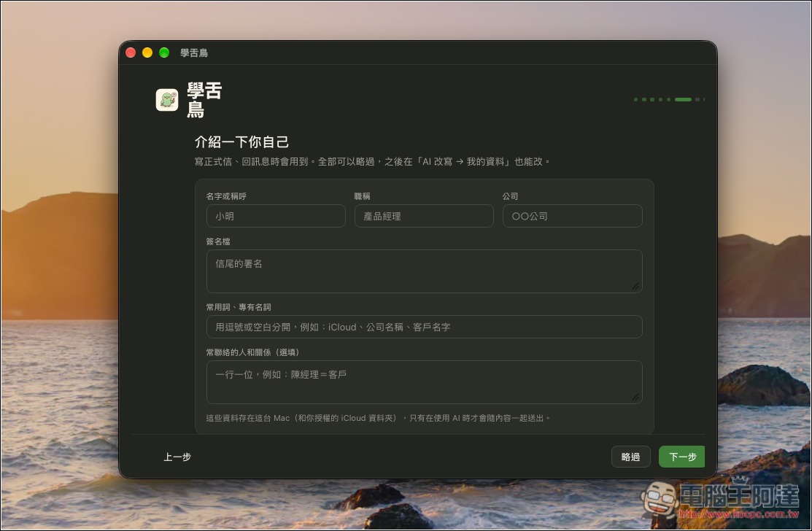The image size is (812, 531).
Task: Click into the 簽名檔 text area
Action: point(424,271)
